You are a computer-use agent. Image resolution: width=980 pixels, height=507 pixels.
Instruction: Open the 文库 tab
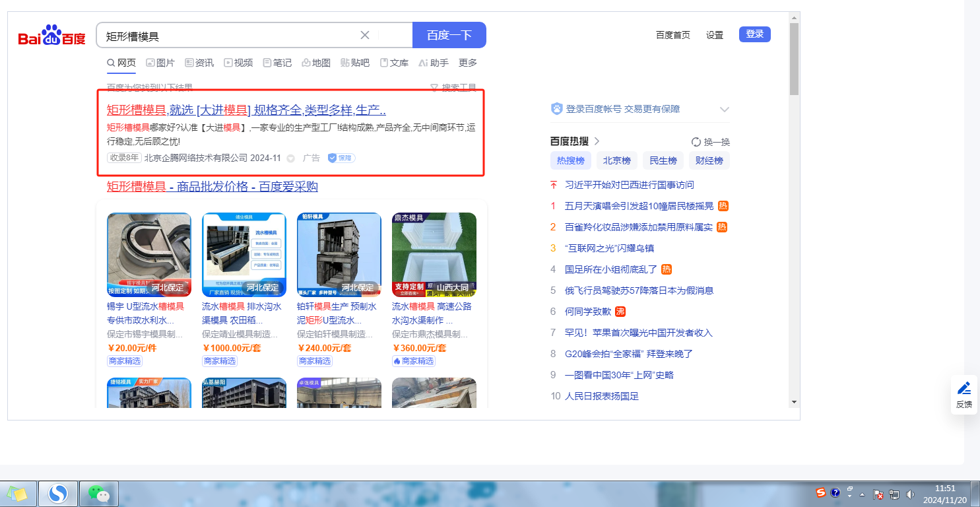click(394, 63)
